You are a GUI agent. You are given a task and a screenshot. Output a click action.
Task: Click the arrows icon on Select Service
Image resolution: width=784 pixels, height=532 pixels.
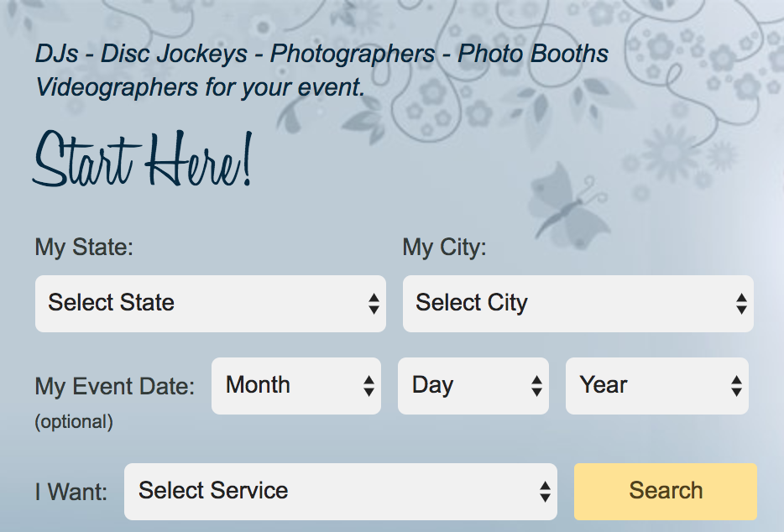coord(545,492)
